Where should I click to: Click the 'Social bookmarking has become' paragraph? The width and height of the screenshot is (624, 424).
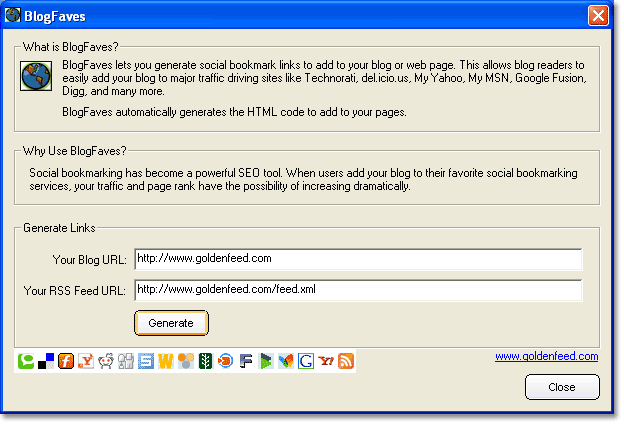(303, 180)
